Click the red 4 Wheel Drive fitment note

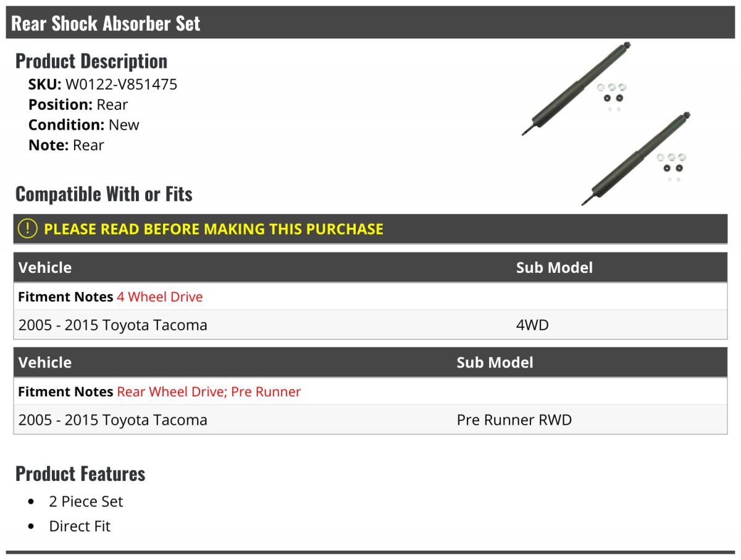[x=160, y=296]
